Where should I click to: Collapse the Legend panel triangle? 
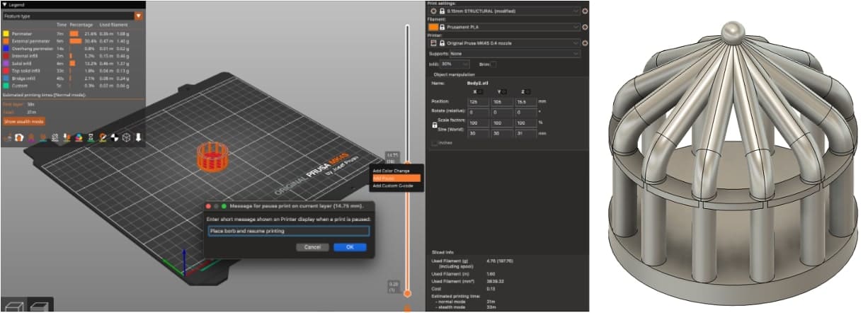(5, 4)
